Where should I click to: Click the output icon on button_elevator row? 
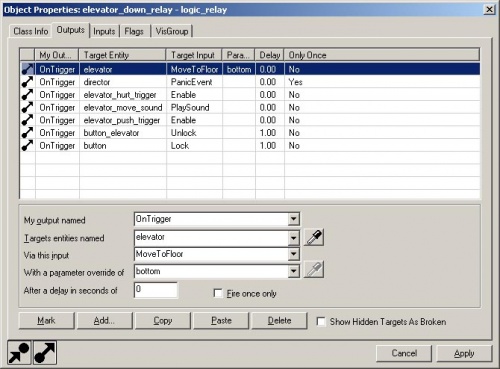tap(27, 133)
